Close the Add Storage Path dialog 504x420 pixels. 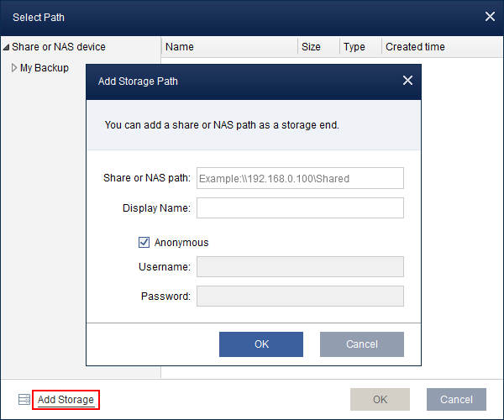(407, 81)
